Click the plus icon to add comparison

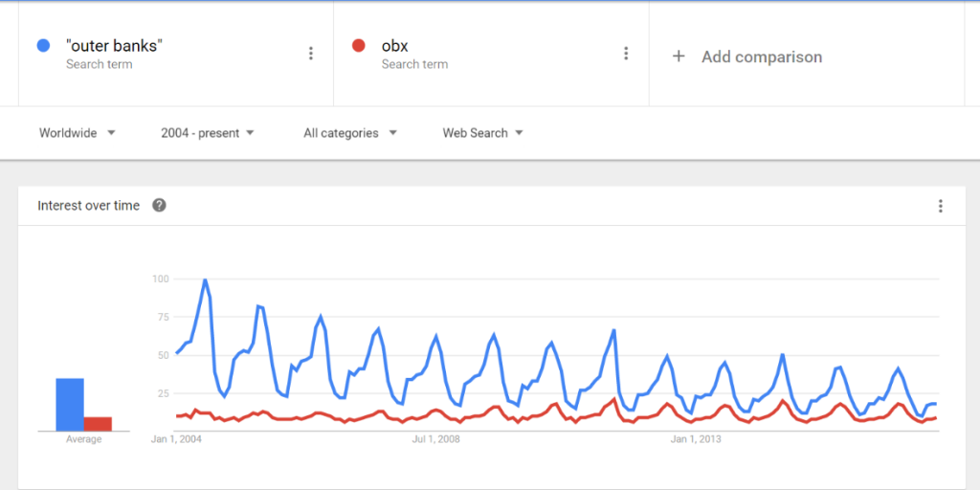[679, 56]
